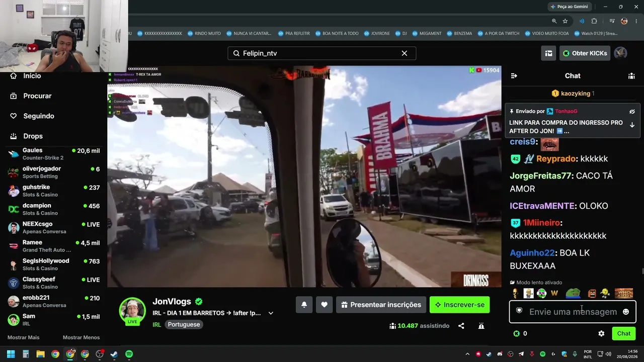
Task: Open the guhstrike channel
Action: [x=54, y=191]
